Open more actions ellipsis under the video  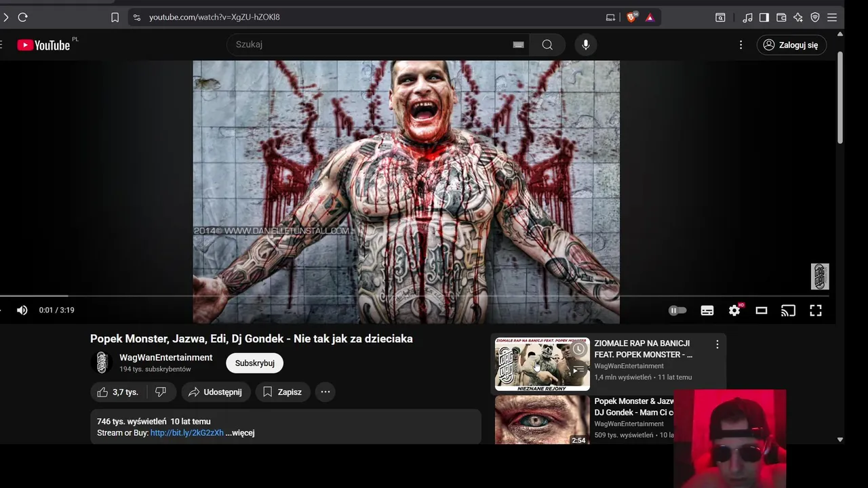click(325, 392)
